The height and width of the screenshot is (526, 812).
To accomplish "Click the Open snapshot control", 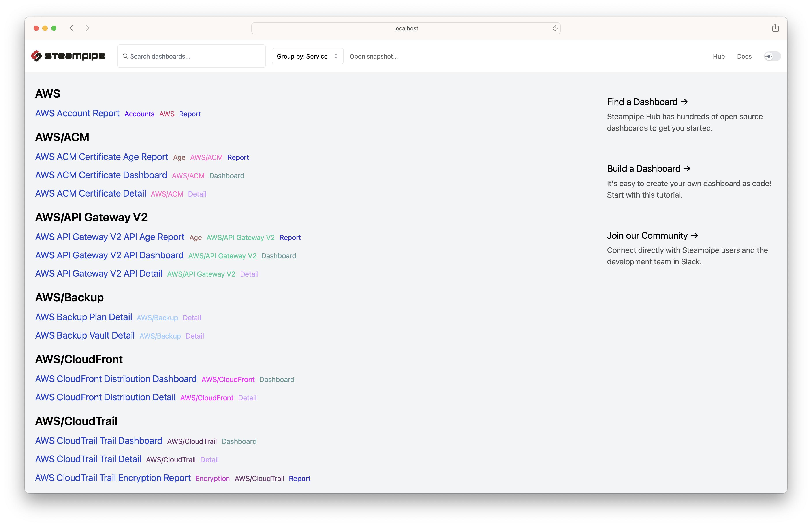I will (x=374, y=56).
